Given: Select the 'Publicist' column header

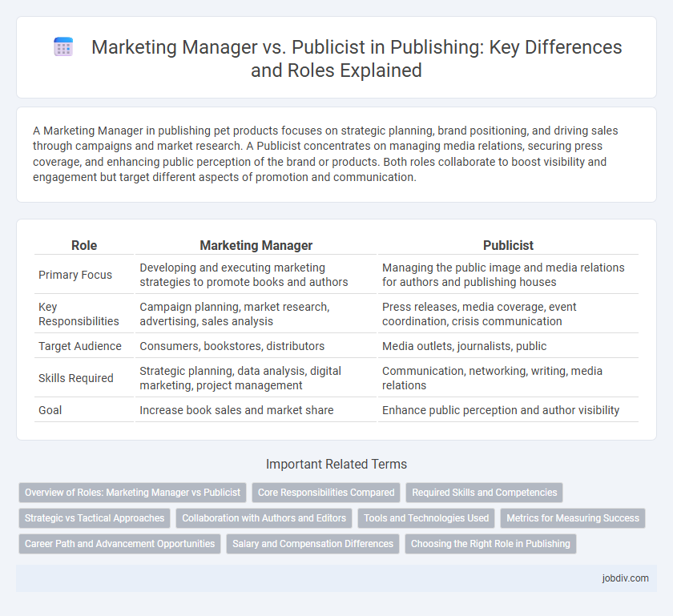Looking at the screenshot, I should click(508, 245).
